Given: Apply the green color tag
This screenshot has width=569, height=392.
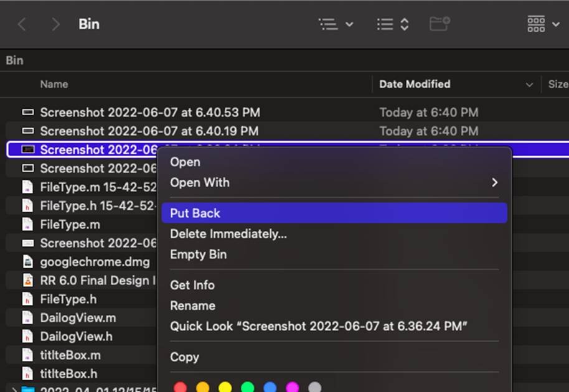Looking at the screenshot, I should click(247, 388).
